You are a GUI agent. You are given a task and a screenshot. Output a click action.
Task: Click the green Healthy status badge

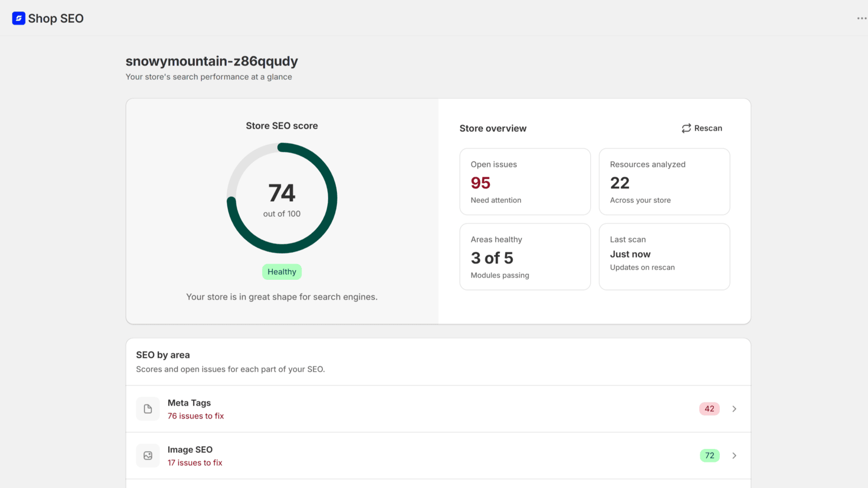point(282,272)
